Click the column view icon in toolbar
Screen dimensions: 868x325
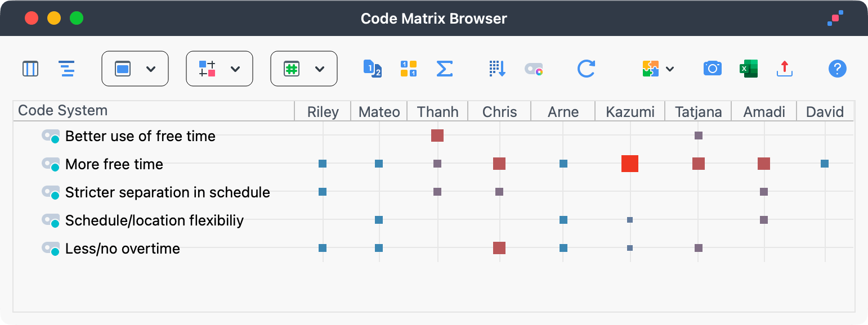point(30,69)
